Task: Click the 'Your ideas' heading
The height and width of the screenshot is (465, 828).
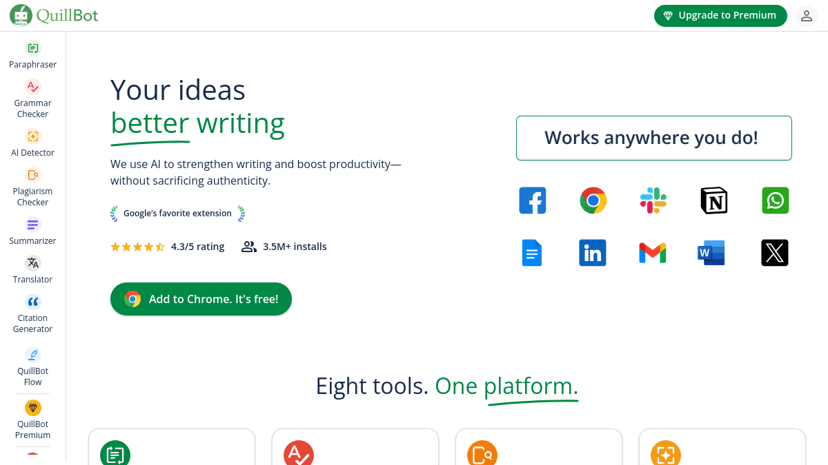Action: click(x=178, y=90)
